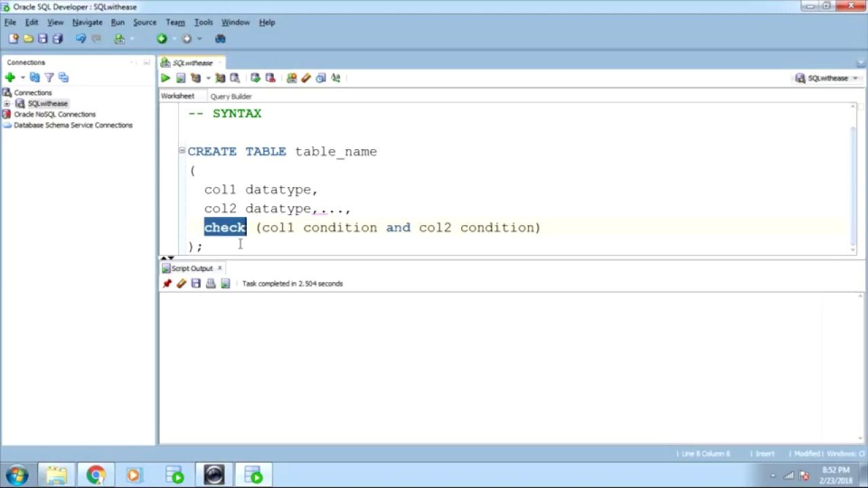
Task: Open the SQLwithease connection dropdown at right
Action: tap(827, 78)
